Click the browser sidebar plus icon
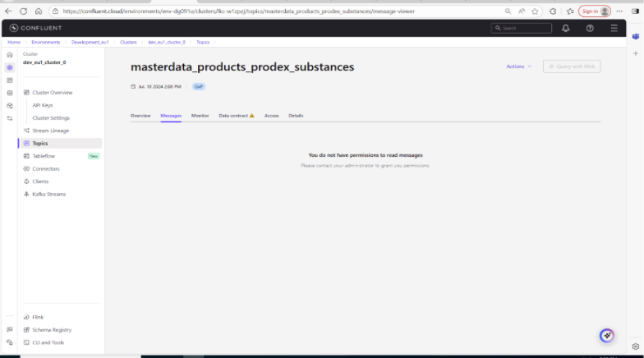This screenshot has height=358, width=644. (x=636, y=53)
